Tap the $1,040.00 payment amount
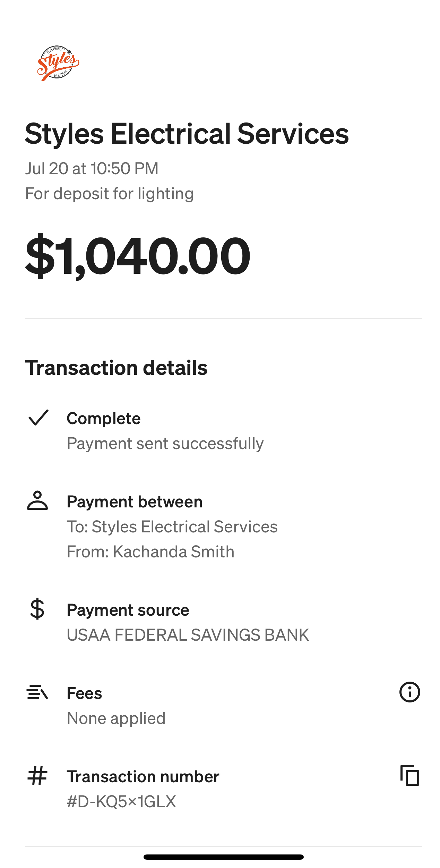The width and height of the screenshot is (440, 868). point(138,256)
